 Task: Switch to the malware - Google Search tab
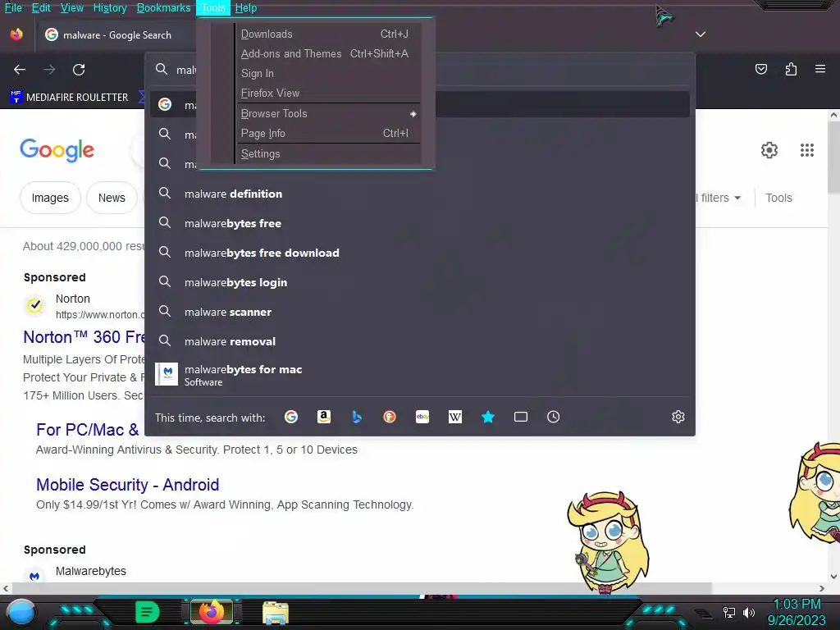click(116, 34)
